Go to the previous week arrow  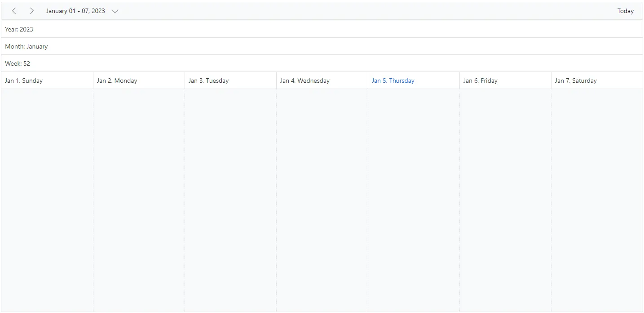(x=14, y=11)
